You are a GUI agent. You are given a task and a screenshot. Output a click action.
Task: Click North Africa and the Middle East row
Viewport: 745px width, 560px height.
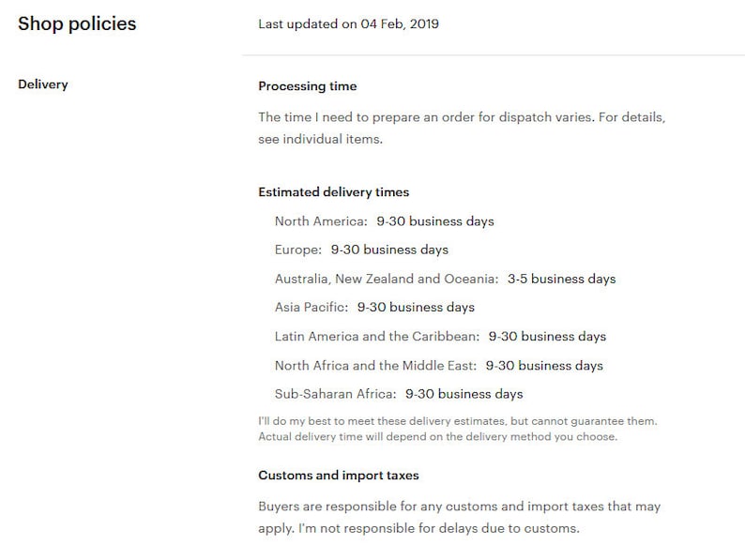coord(439,365)
